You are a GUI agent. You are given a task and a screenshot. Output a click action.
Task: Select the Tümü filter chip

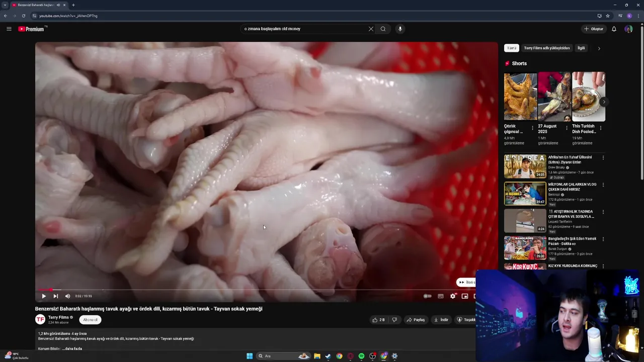pyautogui.click(x=512, y=48)
